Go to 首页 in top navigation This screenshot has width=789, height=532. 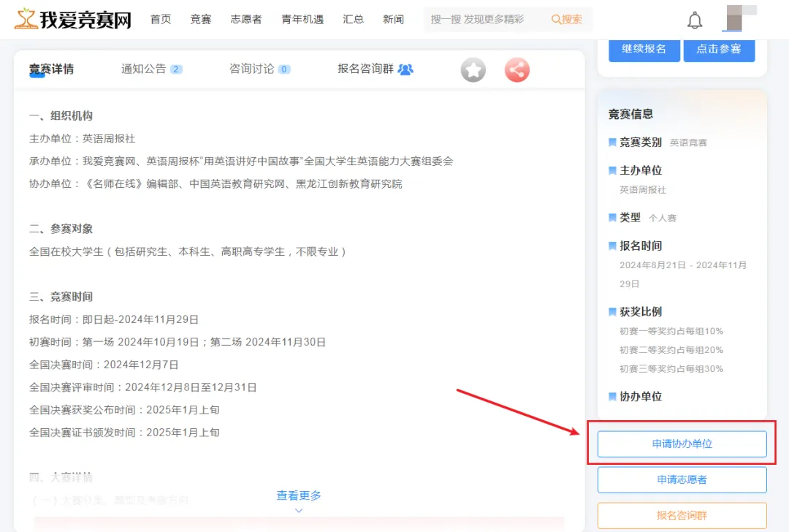tap(161, 20)
